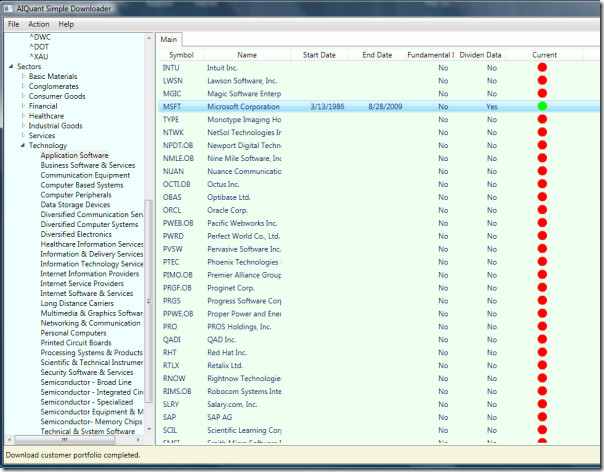Click the green status dot for Microsoft Corporation
The width and height of the screenshot is (604, 472).
(542, 106)
